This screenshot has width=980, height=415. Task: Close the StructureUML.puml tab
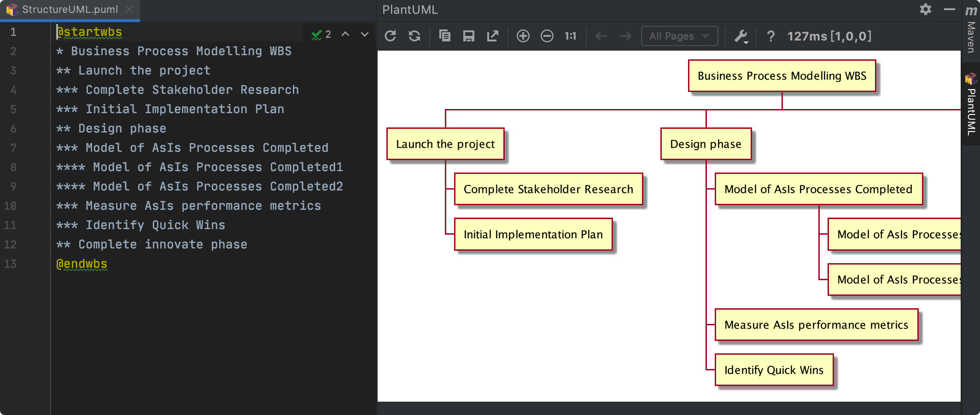(129, 9)
